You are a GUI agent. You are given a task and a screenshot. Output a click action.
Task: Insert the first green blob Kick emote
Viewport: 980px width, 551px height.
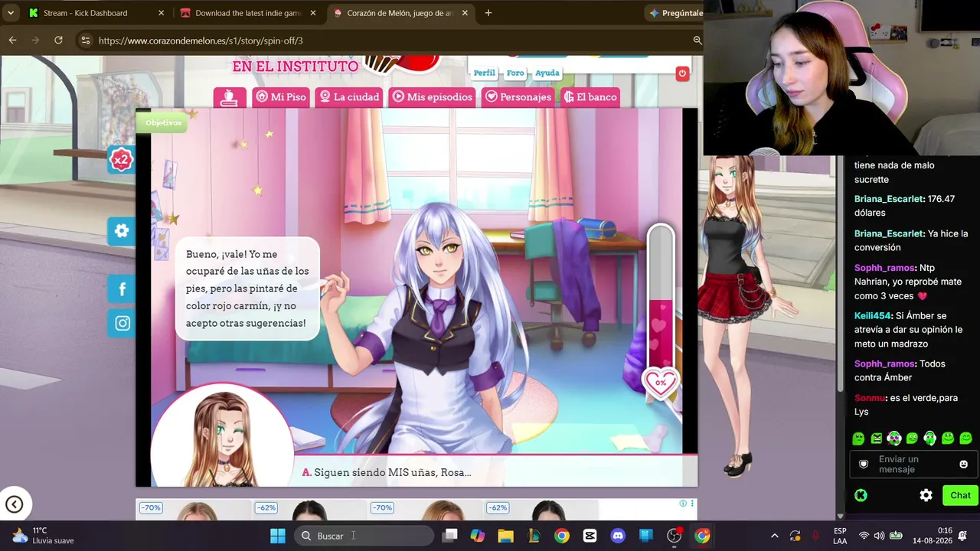click(x=858, y=439)
